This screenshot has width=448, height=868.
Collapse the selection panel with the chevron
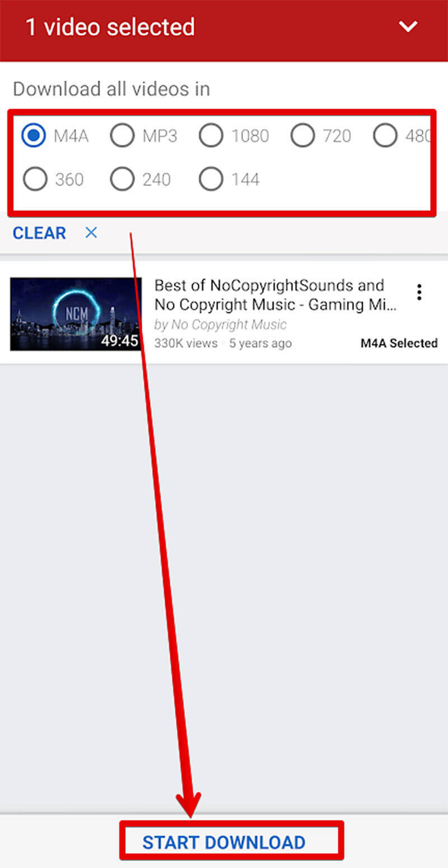pos(408,26)
